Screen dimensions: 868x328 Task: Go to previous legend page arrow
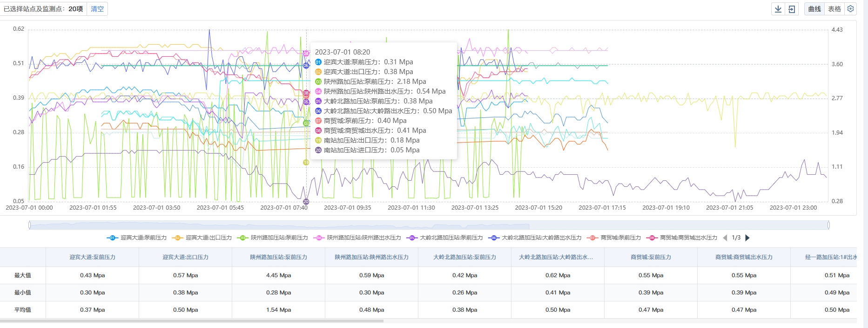coord(725,238)
